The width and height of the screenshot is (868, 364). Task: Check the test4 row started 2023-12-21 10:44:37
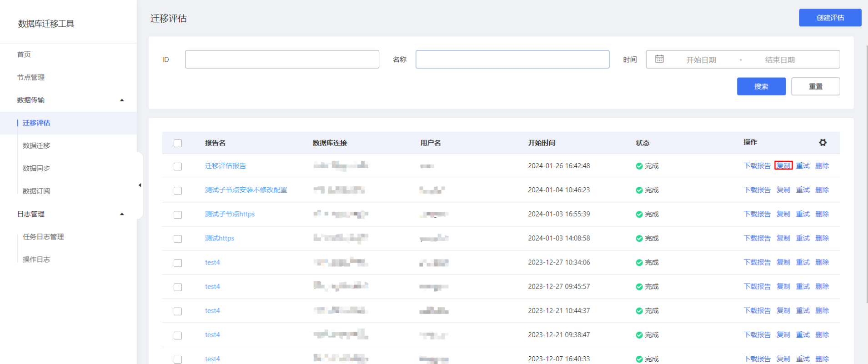(178, 311)
